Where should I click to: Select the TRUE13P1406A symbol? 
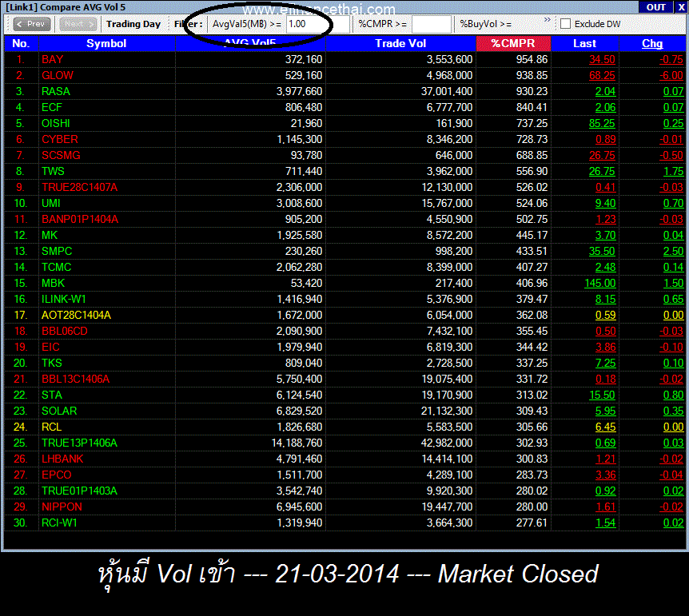coord(80,443)
